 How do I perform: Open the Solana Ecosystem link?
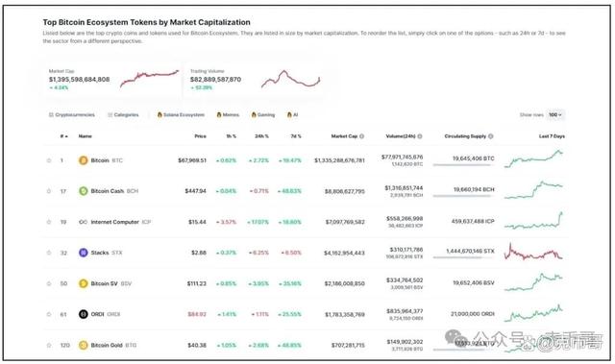click(181, 115)
